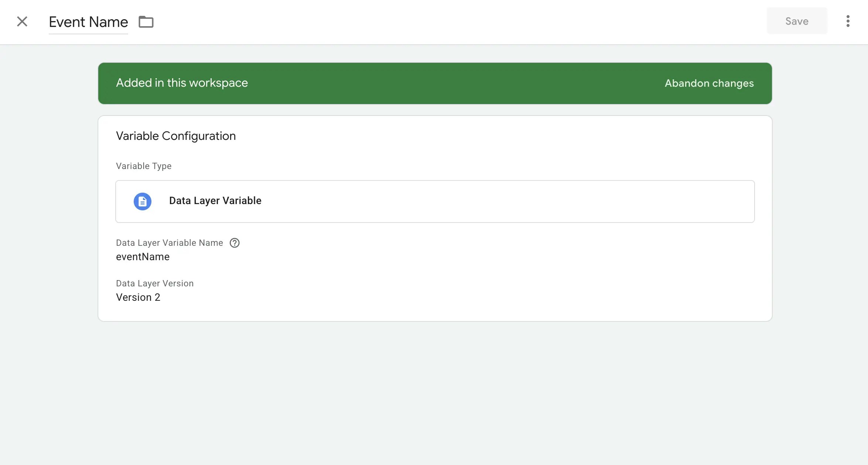Click the folder icon next to Event Name
The width and height of the screenshot is (868, 465).
click(146, 22)
